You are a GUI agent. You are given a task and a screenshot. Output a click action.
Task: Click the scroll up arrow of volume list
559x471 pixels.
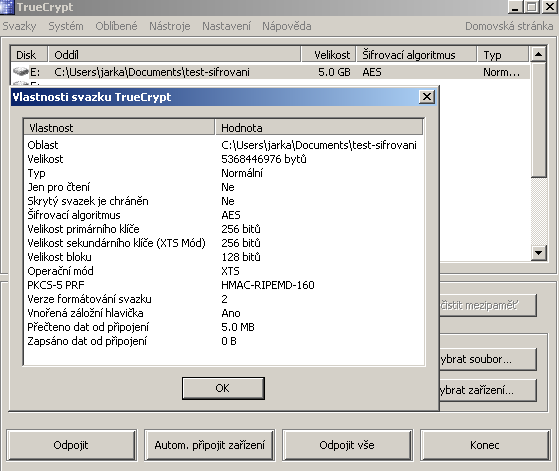click(538, 54)
